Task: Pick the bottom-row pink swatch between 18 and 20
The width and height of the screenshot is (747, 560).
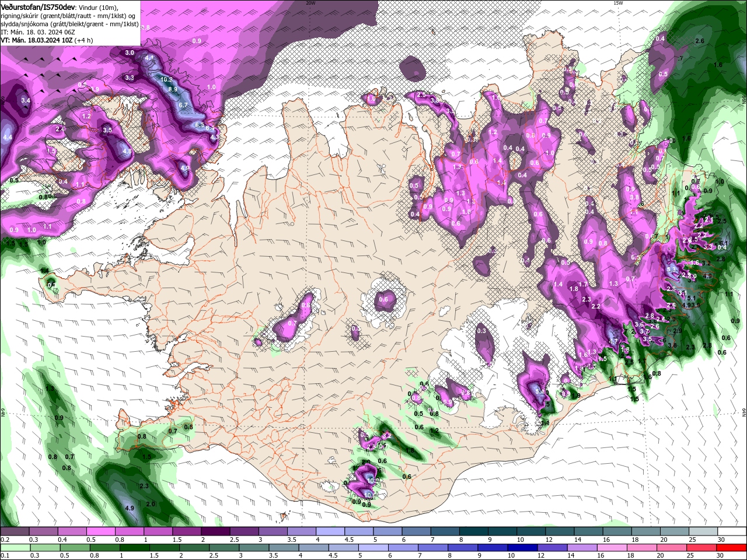Action: 642,548
